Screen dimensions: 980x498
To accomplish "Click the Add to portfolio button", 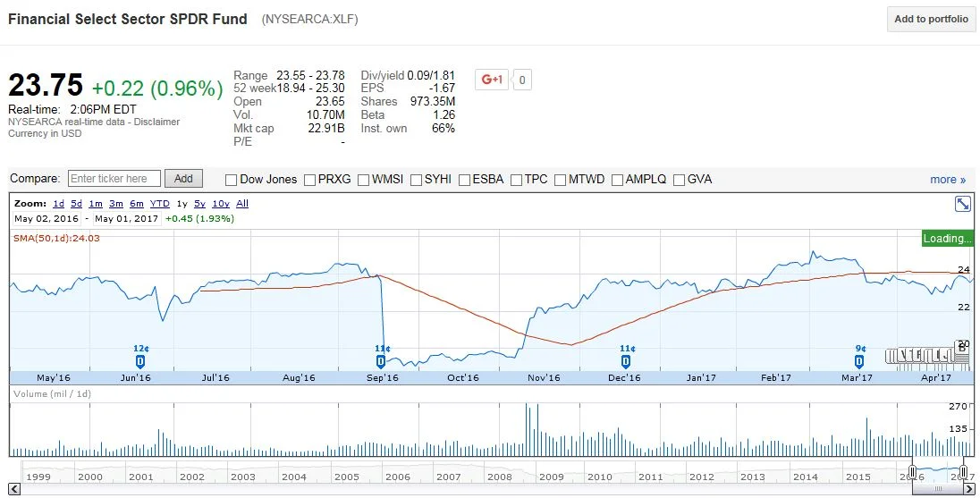I will tap(931, 20).
